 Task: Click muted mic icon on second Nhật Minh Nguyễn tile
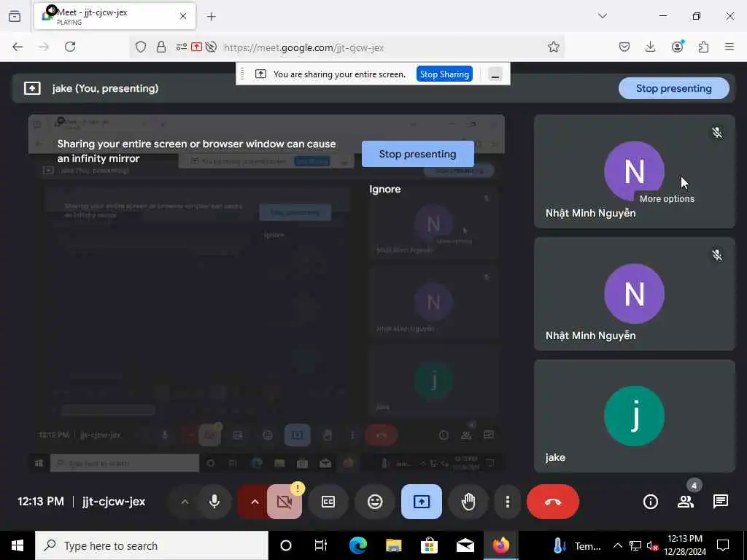pos(717,254)
